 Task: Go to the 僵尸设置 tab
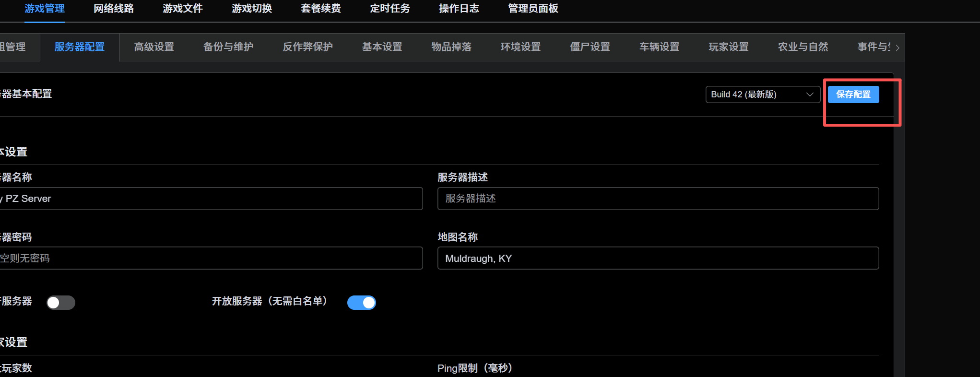pyautogui.click(x=590, y=47)
